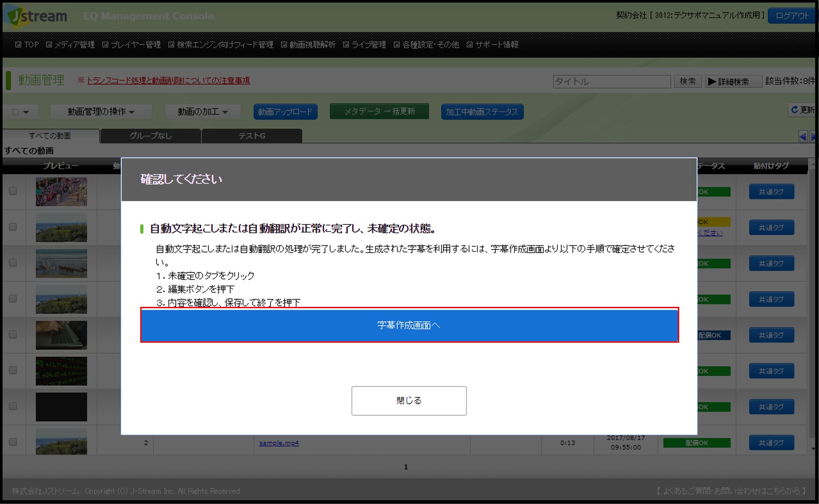
Task: Open the horses on beach video thumbnail
Action: 61,263
